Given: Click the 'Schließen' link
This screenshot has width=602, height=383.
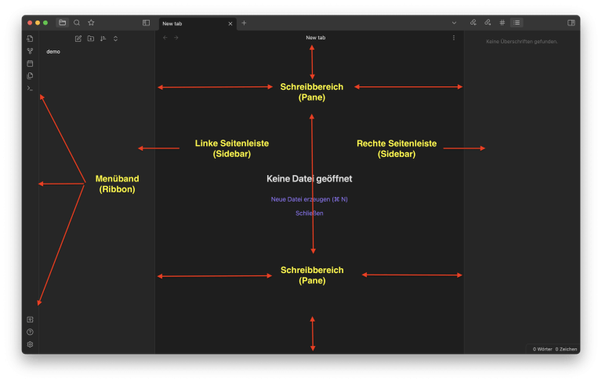Looking at the screenshot, I should coord(309,213).
